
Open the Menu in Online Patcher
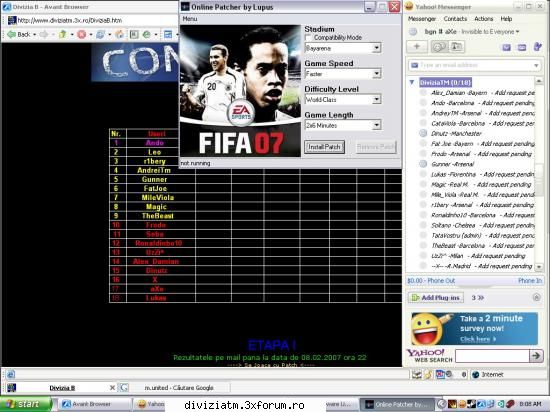click(x=190, y=19)
